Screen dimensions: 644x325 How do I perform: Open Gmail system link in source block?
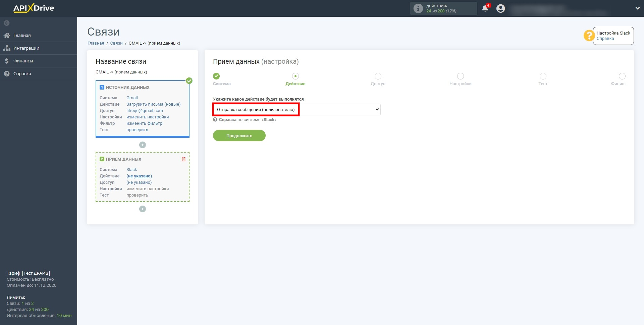coord(132,98)
